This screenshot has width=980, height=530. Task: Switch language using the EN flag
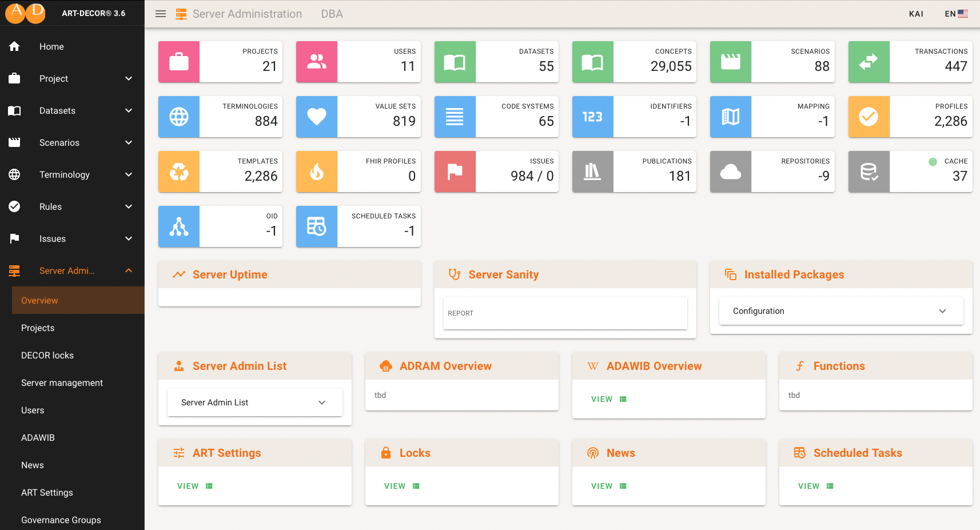[x=956, y=14]
